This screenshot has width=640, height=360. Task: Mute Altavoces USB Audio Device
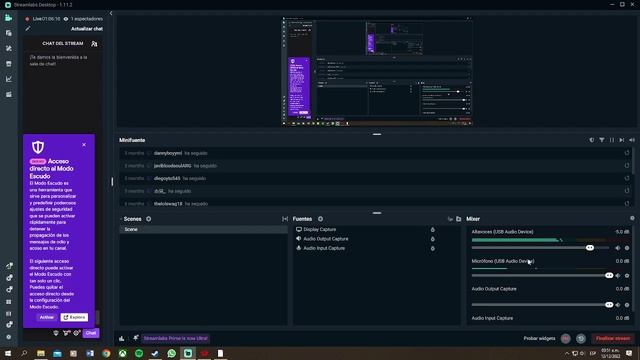pyautogui.click(x=618, y=248)
